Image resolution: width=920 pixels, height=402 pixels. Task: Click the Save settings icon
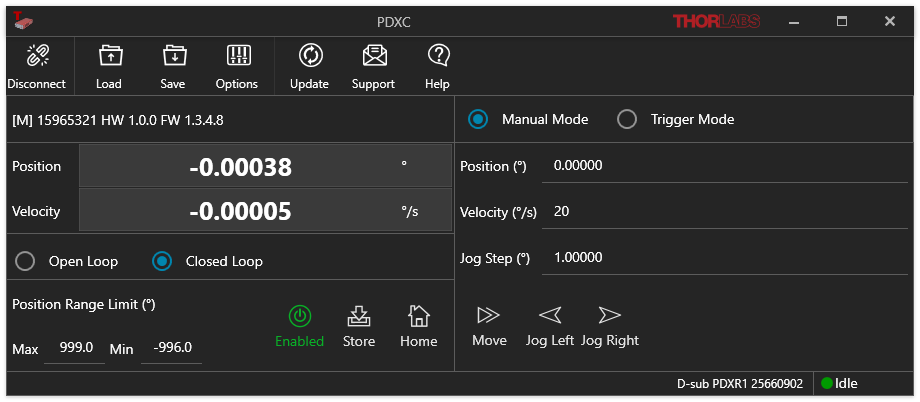(173, 56)
